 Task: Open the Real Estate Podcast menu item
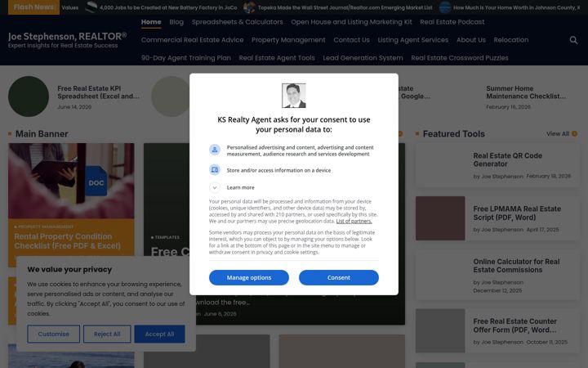452,22
